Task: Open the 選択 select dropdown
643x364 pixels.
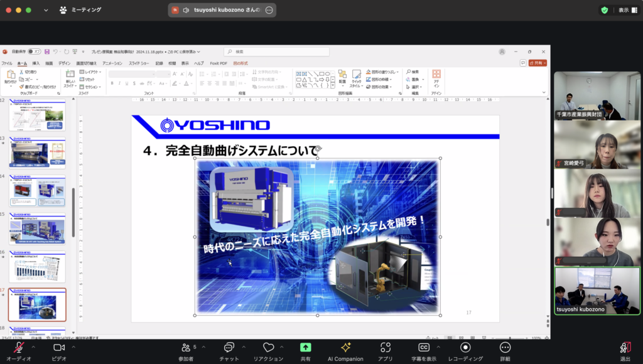Action: (414, 87)
